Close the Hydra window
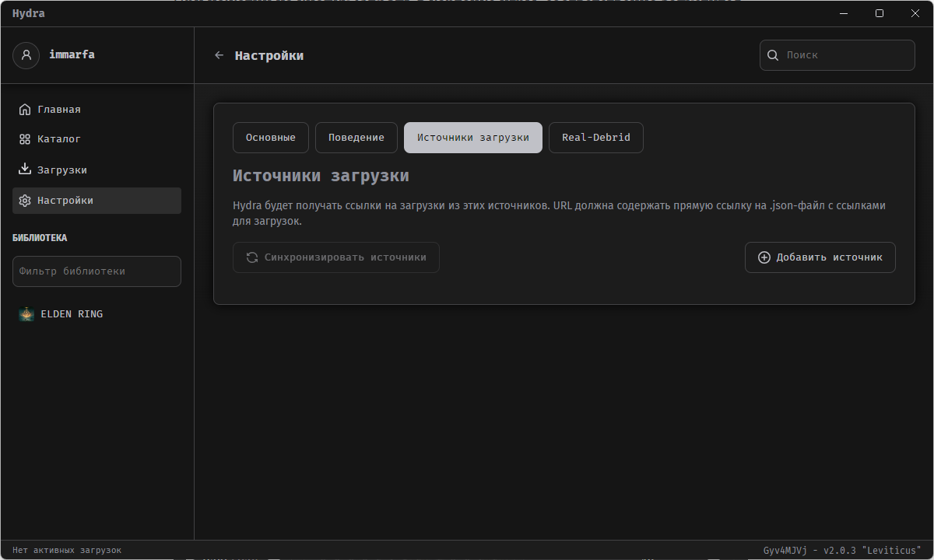The width and height of the screenshot is (934, 560). pos(915,13)
